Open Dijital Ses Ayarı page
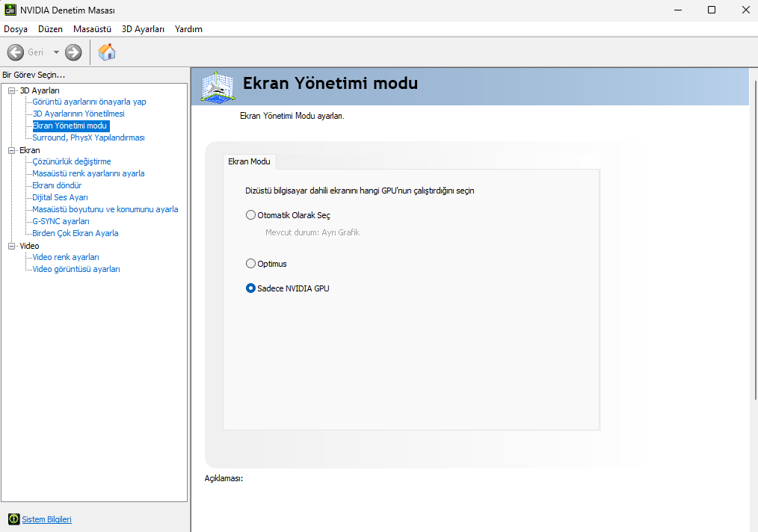 click(60, 197)
